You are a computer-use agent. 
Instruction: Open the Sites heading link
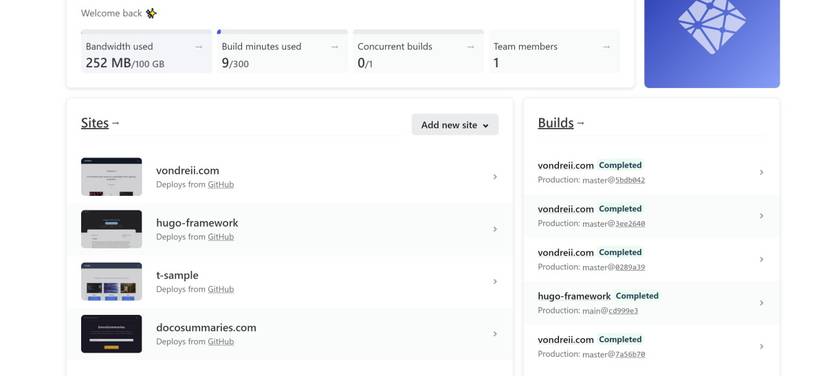tap(95, 123)
